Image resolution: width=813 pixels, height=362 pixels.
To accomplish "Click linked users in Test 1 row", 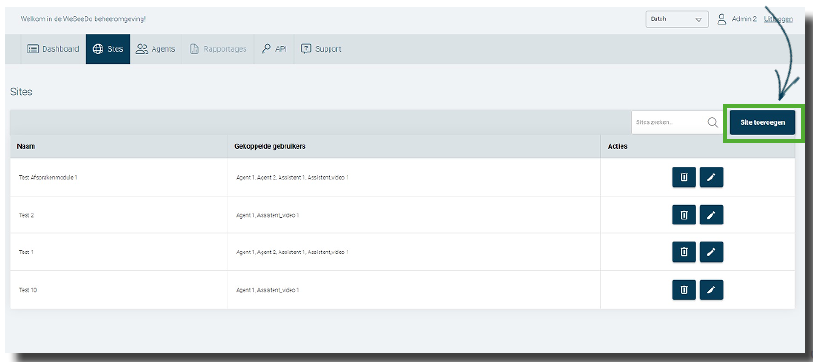I will (x=292, y=252).
